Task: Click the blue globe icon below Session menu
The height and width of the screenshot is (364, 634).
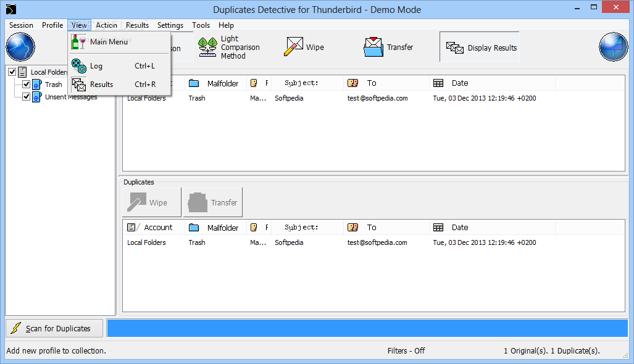Action: click(x=20, y=47)
